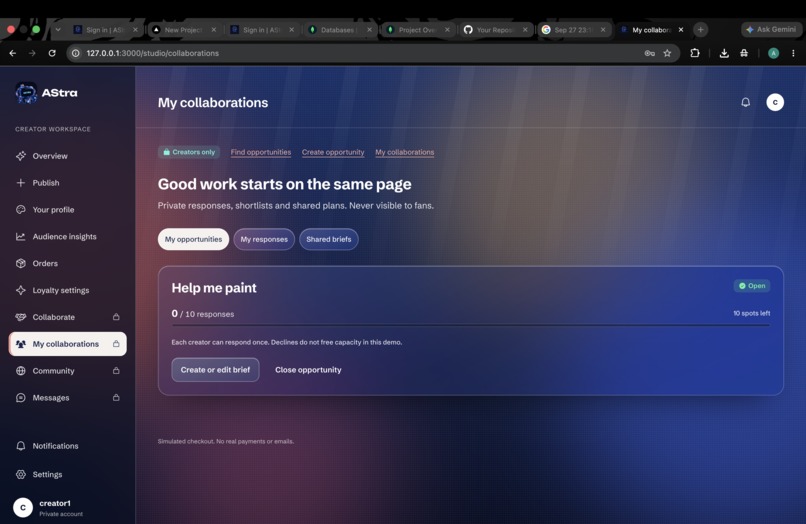Click the browser profile avatar icon

[773, 53]
